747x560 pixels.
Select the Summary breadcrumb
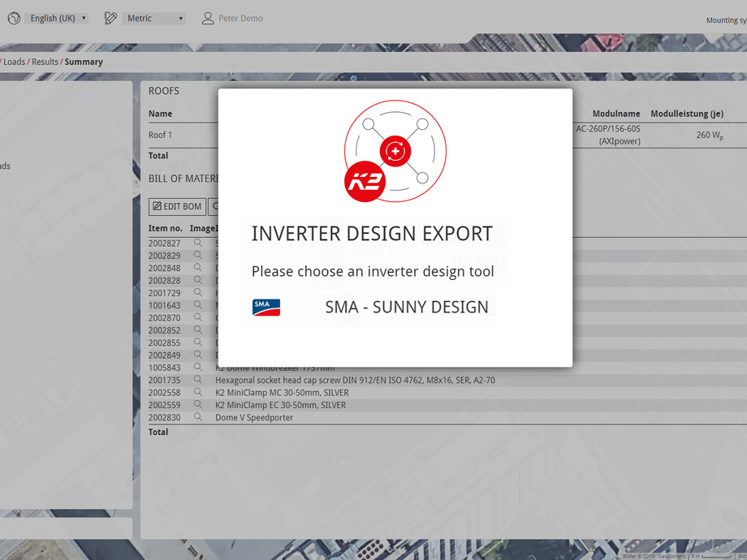[x=84, y=62]
